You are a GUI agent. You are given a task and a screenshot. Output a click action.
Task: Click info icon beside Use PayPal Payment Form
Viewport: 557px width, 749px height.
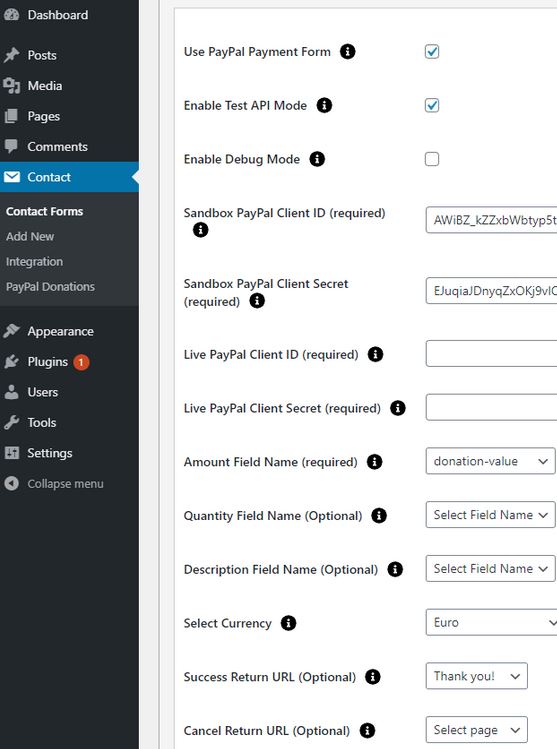[x=347, y=52]
